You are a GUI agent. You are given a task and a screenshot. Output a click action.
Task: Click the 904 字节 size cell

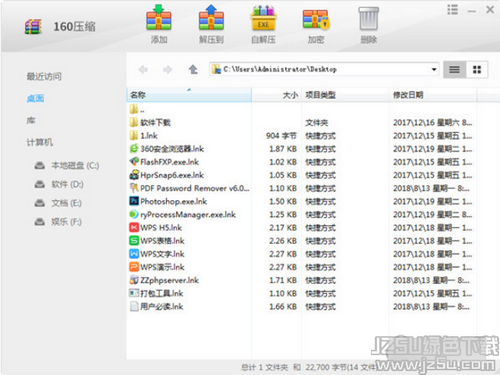[x=281, y=136]
